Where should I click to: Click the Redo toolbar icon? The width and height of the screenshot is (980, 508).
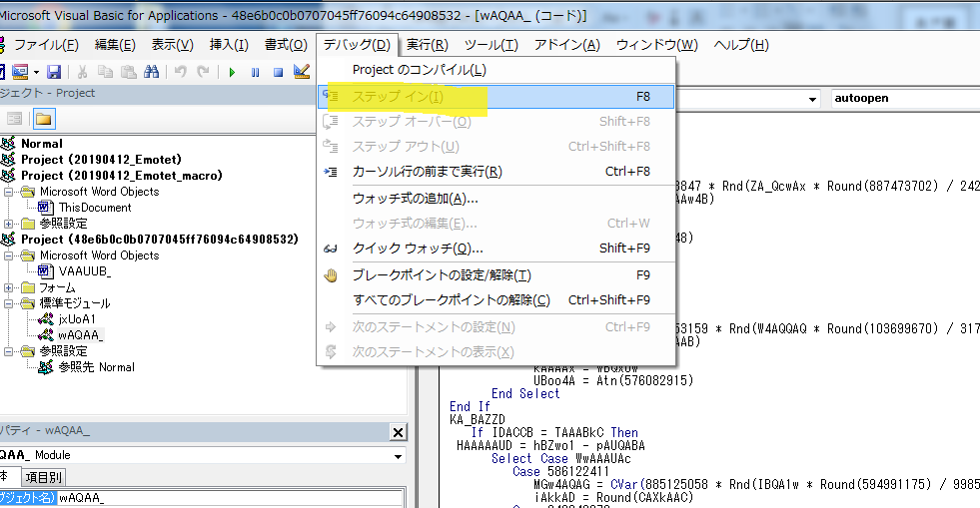pyautogui.click(x=203, y=72)
